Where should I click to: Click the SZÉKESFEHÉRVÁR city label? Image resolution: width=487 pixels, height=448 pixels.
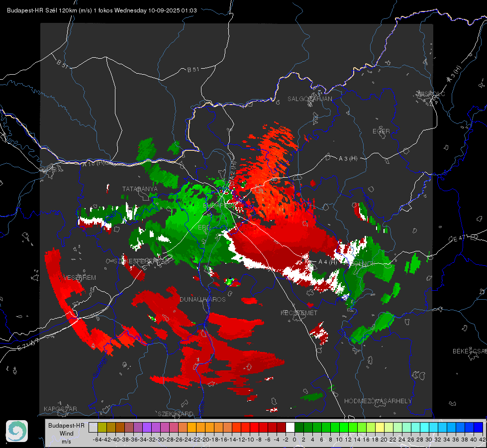pyautogui.click(x=143, y=261)
